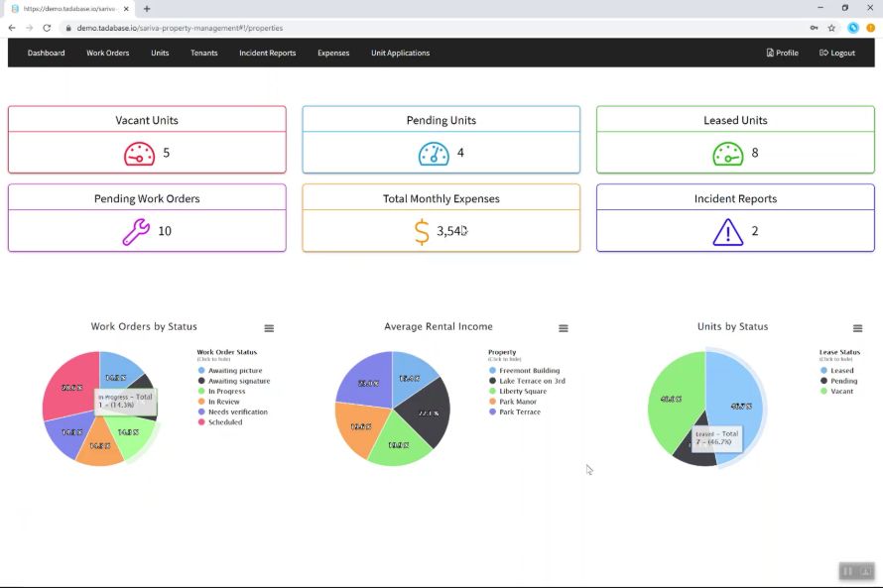Open the Units menu item
The image size is (883, 588).
coord(160,53)
